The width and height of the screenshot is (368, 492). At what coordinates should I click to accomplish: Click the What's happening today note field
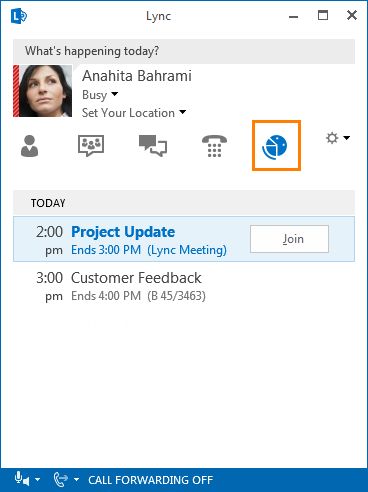coord(184,51)
